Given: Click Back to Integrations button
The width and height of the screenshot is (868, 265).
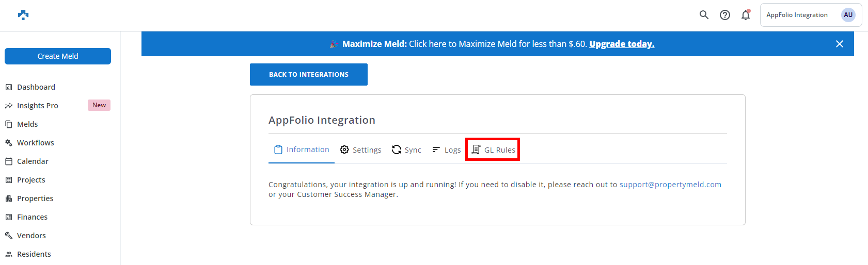Looking at the screenshot, I should pos(309,75).
